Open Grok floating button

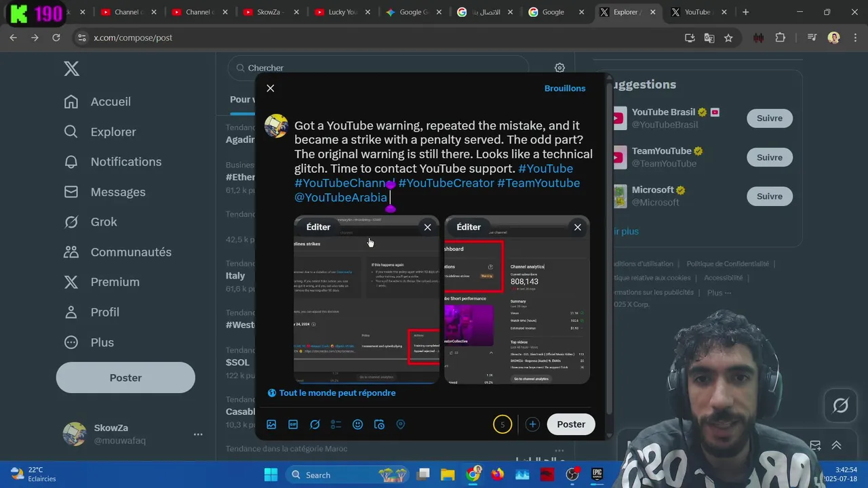click(840, 406)
